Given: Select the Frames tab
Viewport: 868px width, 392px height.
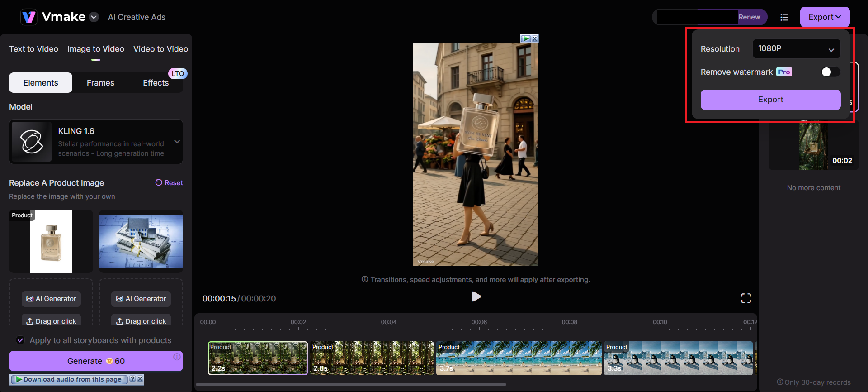Looking at the screenshot, I should pos(100,83).
